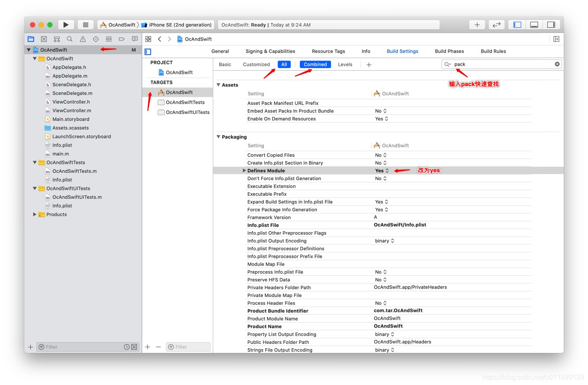This screenshot has width=588, height=385.
Task: Add a new file in the navigator
Action: click(30, 347)
